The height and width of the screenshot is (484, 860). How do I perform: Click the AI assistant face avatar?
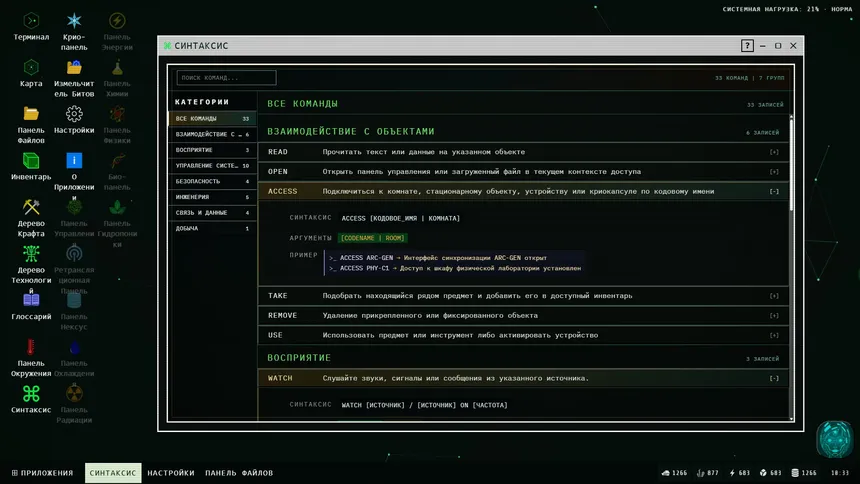pos(834,439)
